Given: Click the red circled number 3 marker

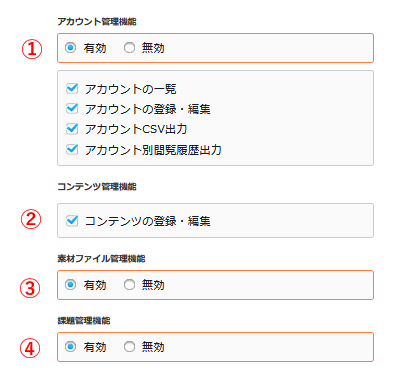Looking at the screenshot, I should (30, 288).
